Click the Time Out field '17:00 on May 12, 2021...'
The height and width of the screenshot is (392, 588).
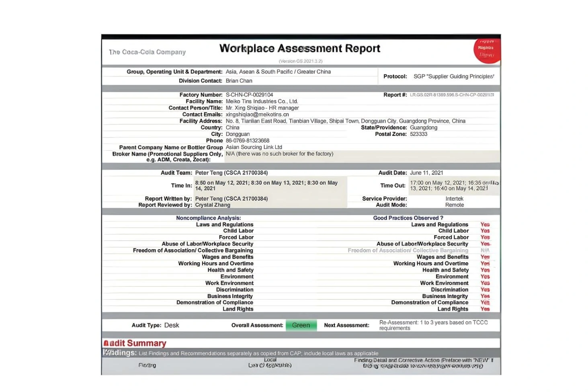click(454, 185)
